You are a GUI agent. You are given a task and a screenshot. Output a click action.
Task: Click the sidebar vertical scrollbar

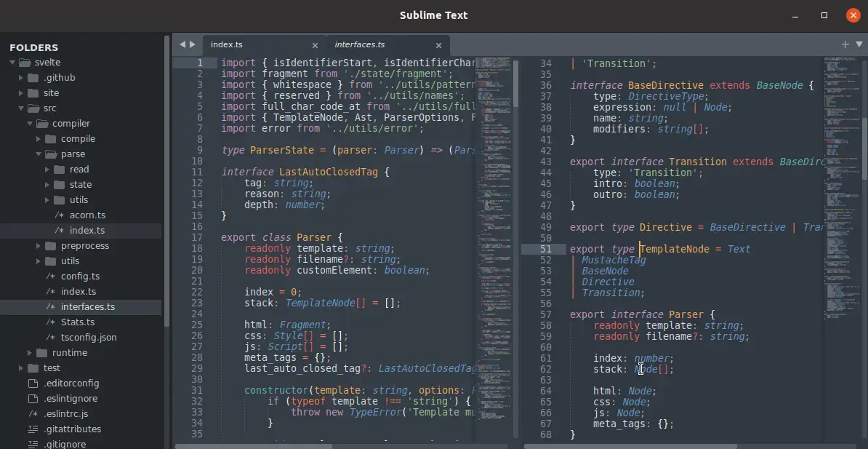tap(166, 183)
